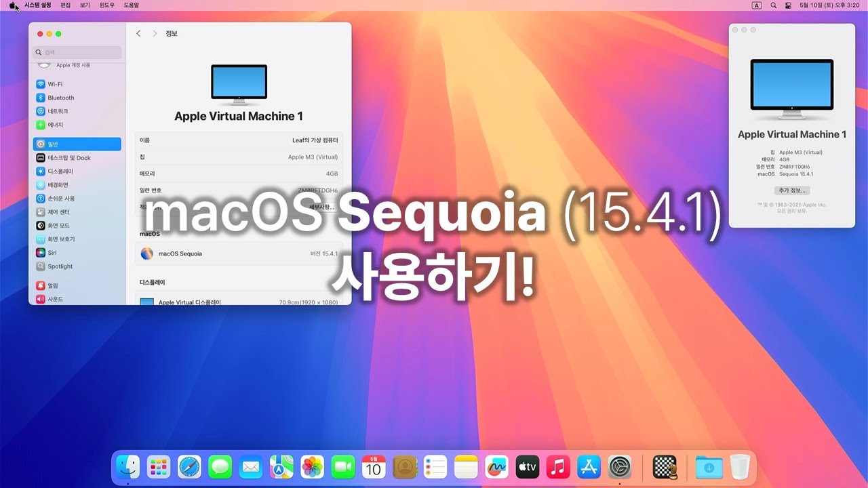Image resolution: width=868 pixels, height=488 pixels.
Task: Open the Mail app in the Dock
Action: click(251, 467)
